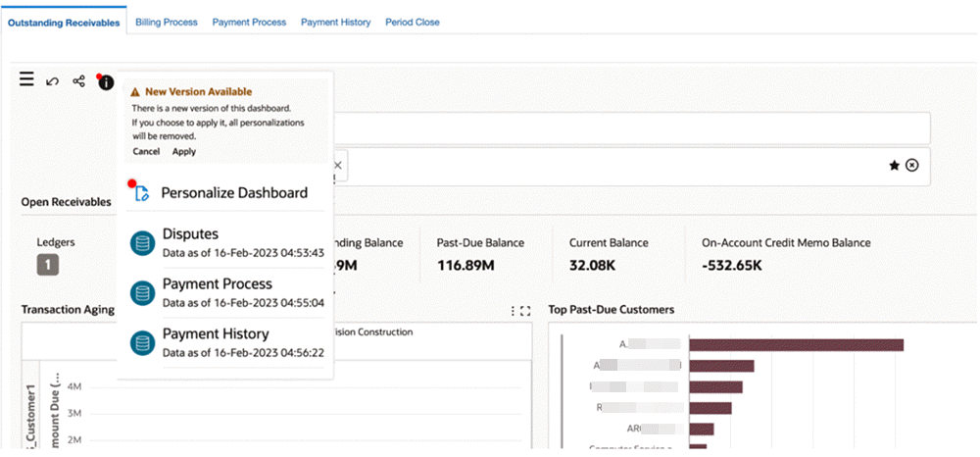The width and height of the screenshot is (980, 457).
Task: Click the longest past-due customer bar
Action: click(x=797, y=345)
